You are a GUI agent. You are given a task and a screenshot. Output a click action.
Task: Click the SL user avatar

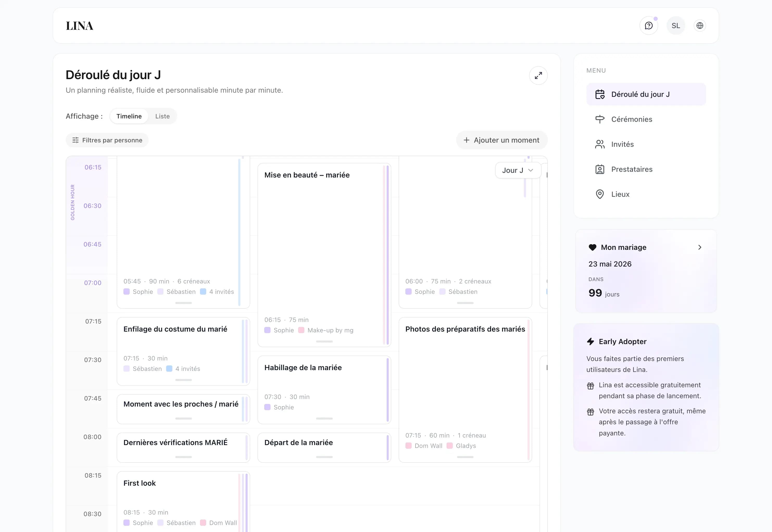(675, 26)
